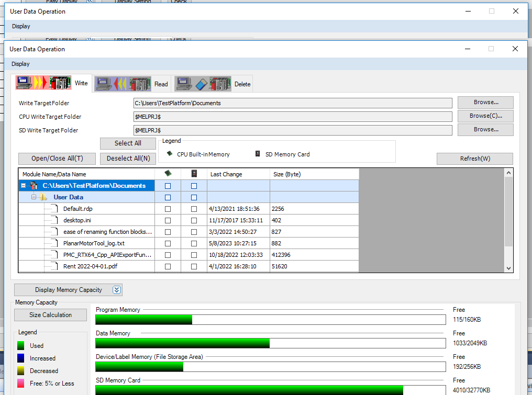Switch to the Read tab
Viewport: 532px width, 395px height.
(161, 84)
